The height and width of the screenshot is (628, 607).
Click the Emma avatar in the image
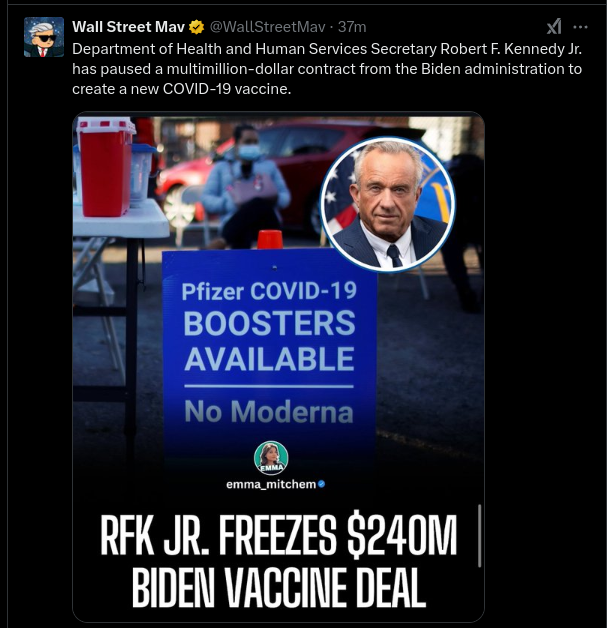[271, 458]
